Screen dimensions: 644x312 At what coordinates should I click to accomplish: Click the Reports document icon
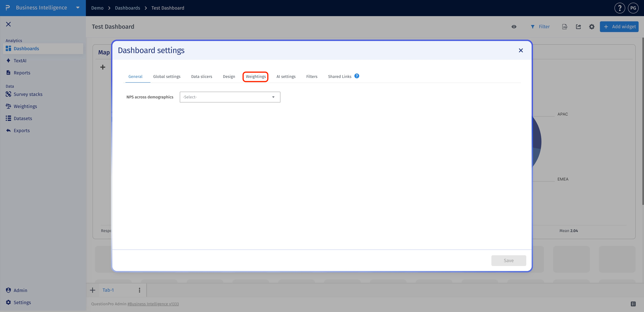click(8, 72)
